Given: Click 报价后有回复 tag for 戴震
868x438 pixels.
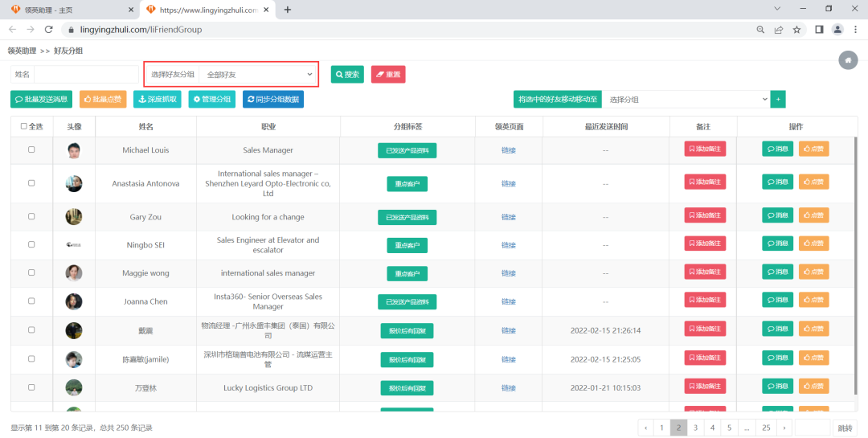Looking at the screenshot, I should 407,330.
